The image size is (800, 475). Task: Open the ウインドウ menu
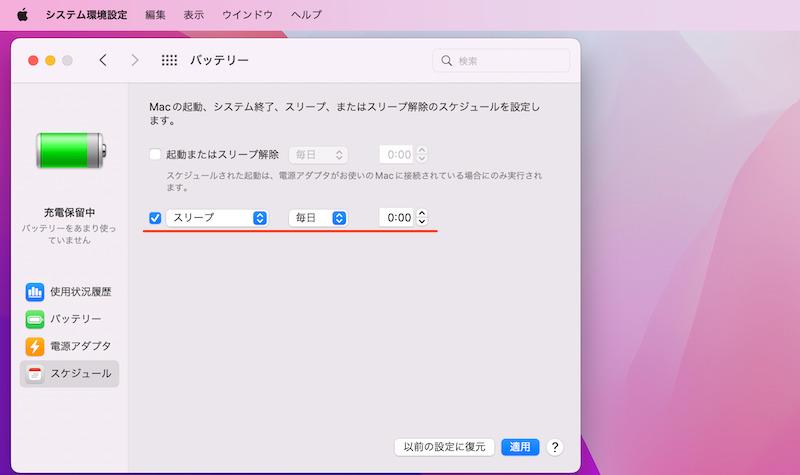click(247, 15)
